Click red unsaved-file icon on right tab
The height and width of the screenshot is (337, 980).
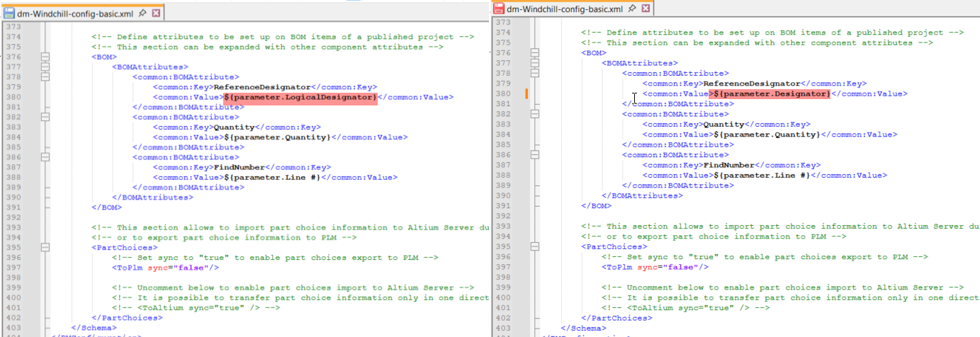[499, 9]
